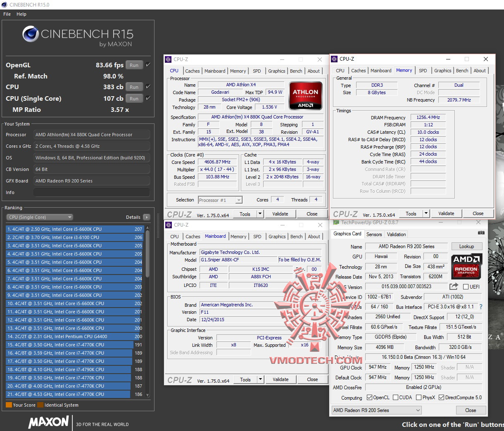Click Validate in the CPU-Z Memory window

click(446, 213)
